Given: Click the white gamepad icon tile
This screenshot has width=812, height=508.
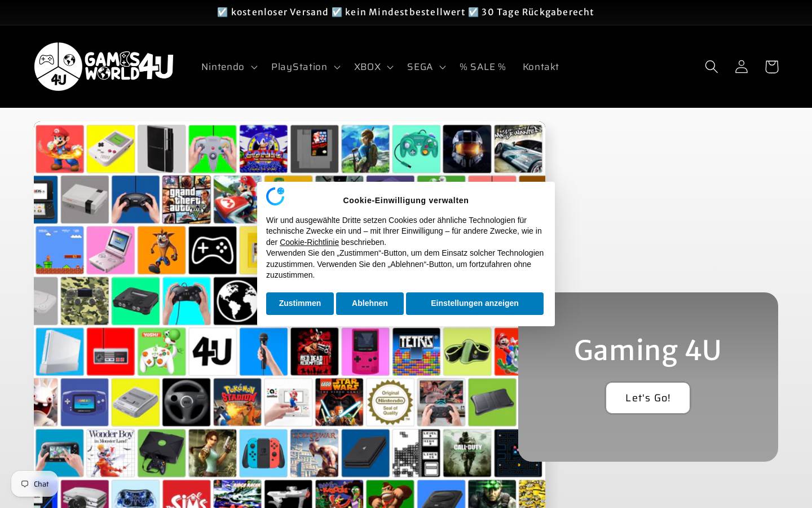Looking at the screenshot, I should 213,250.
